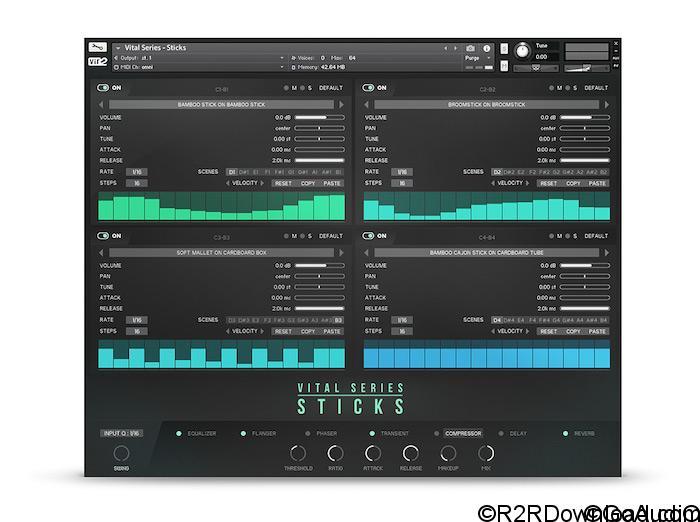Toggle ON switch for the C1-B1 slot
Screen dimensions: 700x522
(x=103, y=88)
